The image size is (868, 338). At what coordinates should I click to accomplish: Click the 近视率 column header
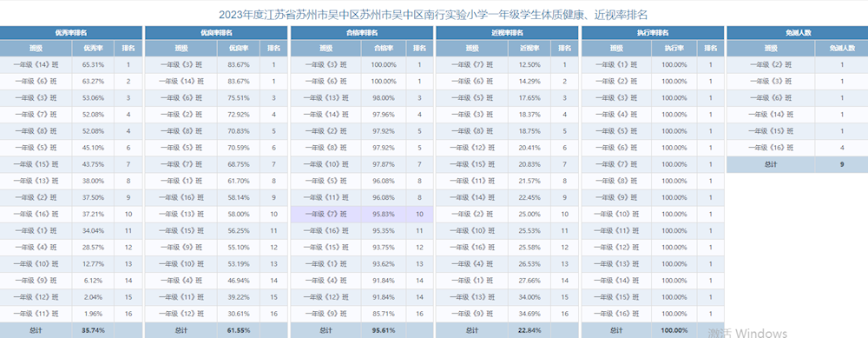[x=529, y=48]
